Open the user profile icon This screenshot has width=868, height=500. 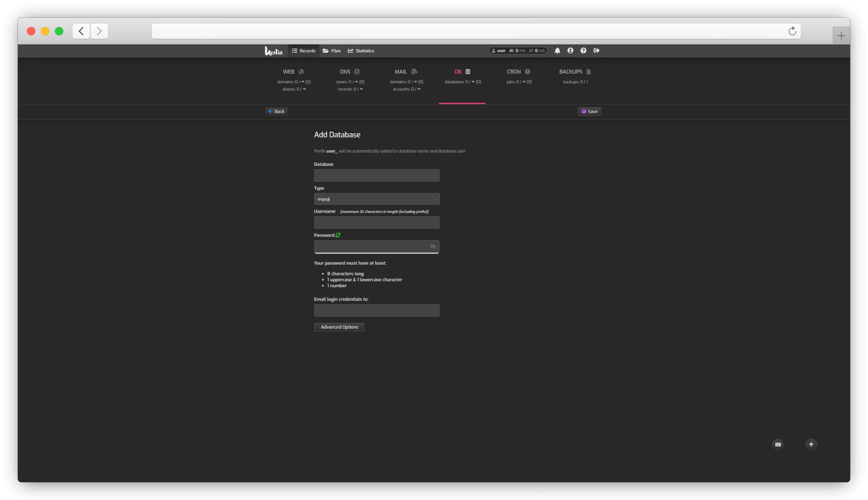coord(570,50)
